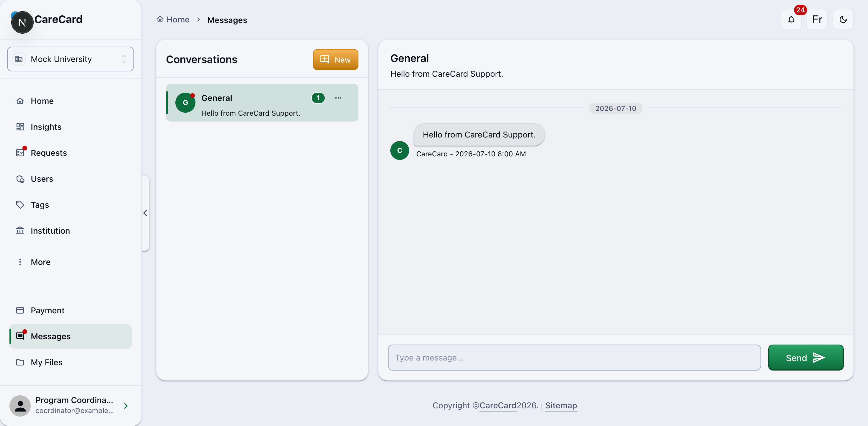Click the message timestamp CareCard - 2026-07-10 8:00 AM
The width and height of the screenshot is (868, 426).
click(x=471, y=154)
